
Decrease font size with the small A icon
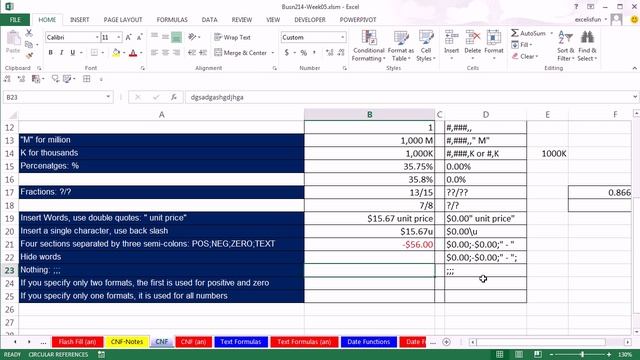click(139, 37)
